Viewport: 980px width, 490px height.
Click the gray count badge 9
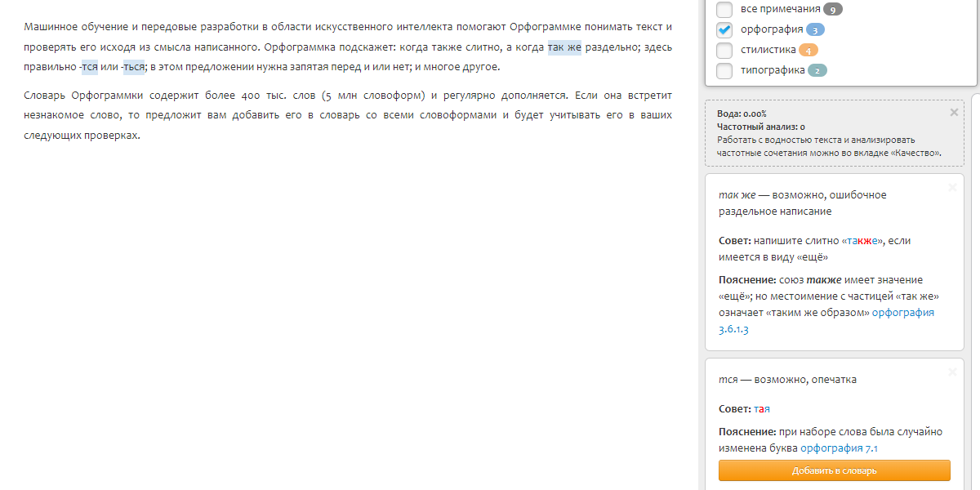(x=833, y=10)
